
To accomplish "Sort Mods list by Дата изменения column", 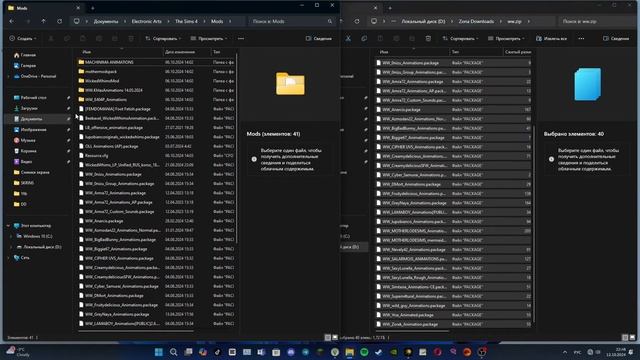I will tap(180, 52).
